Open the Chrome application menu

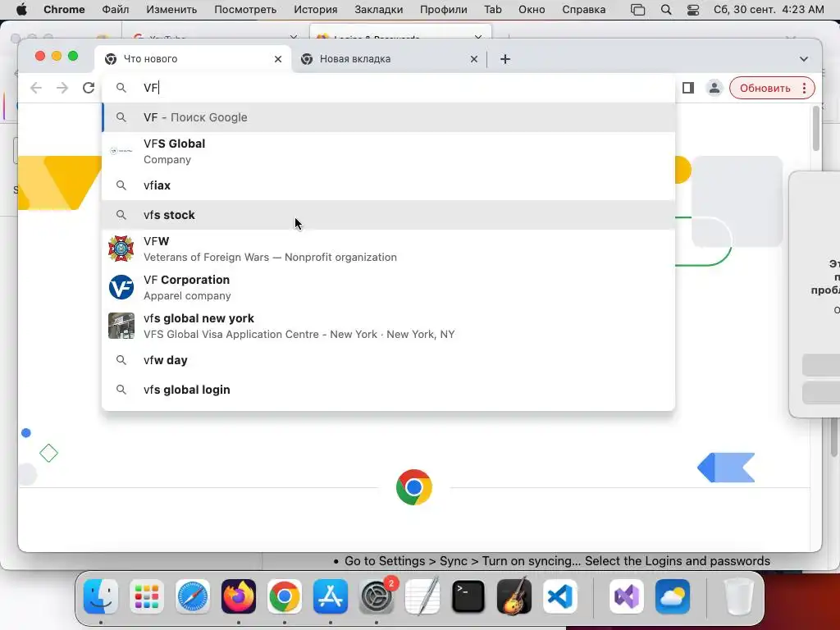pos(64,10)
